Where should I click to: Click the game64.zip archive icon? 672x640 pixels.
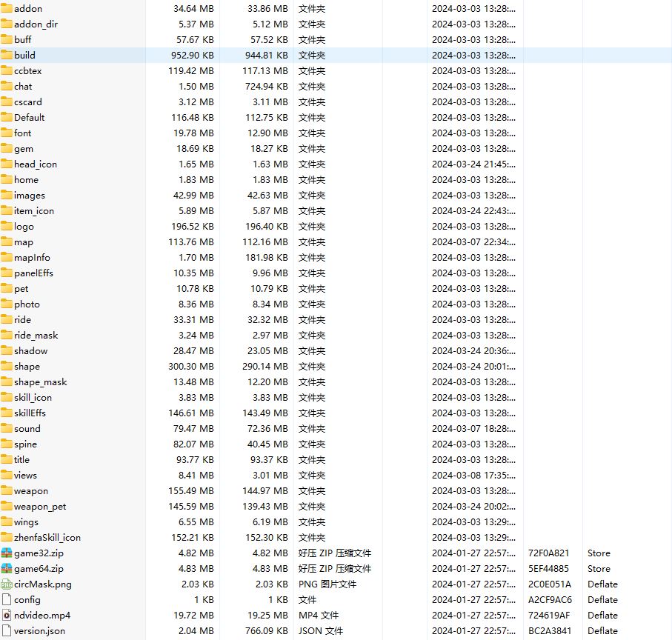coord(7,569)
